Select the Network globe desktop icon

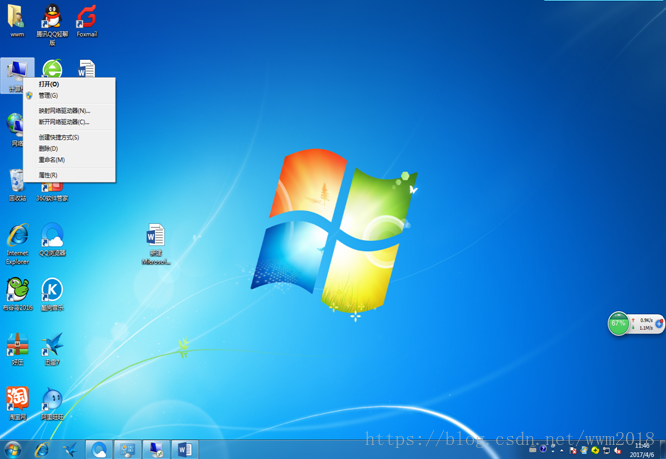point(14,129)
